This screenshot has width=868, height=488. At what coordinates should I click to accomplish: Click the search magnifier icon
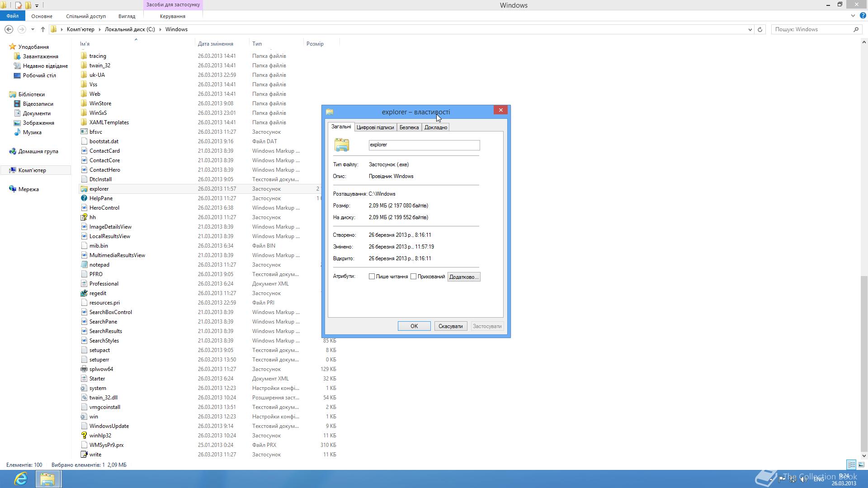(856, 29)
